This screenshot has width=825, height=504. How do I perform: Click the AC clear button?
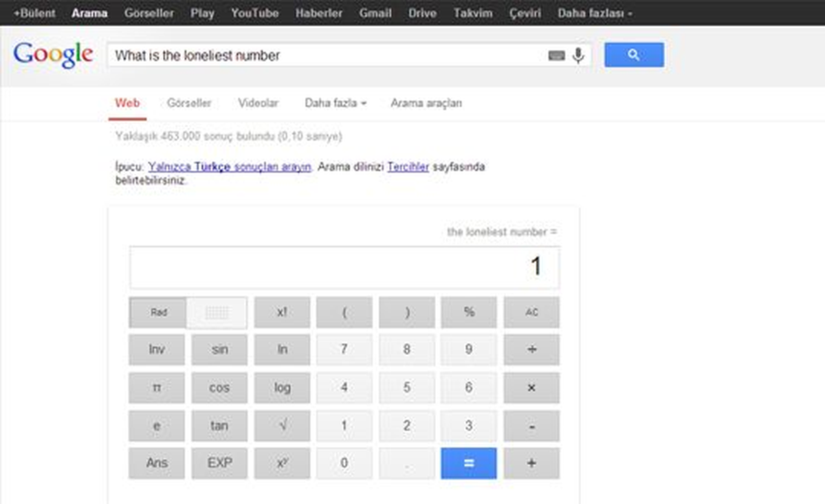[x=531, y=312]
